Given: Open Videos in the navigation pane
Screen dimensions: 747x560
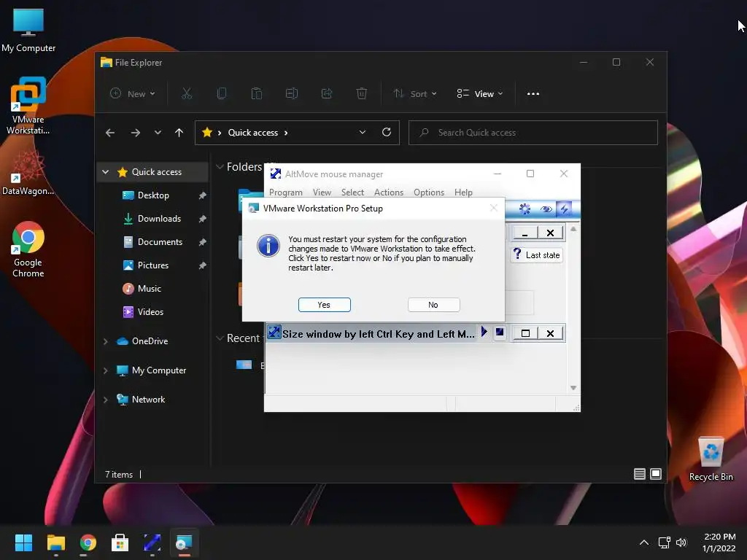Looking at the screenshot, I should pos(150,312).
